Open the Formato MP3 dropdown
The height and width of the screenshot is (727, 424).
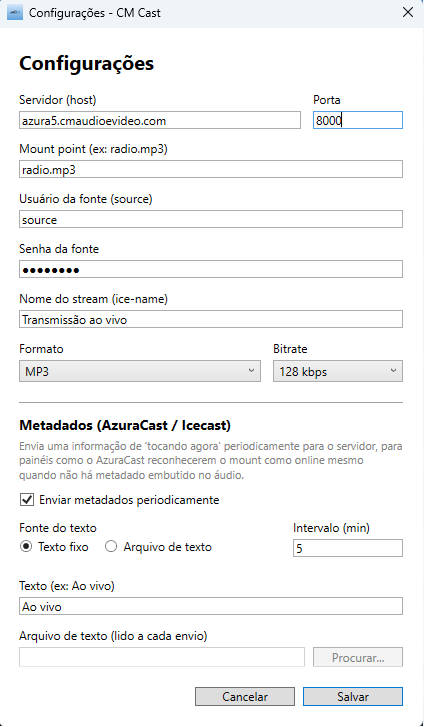[x=140, y=371]
